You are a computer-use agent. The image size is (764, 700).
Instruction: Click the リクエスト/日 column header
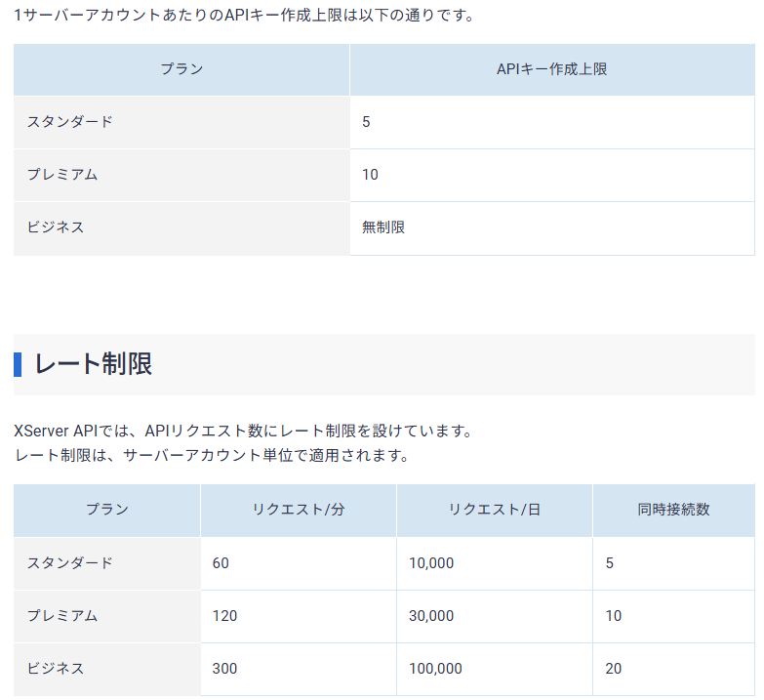[495, 510]
